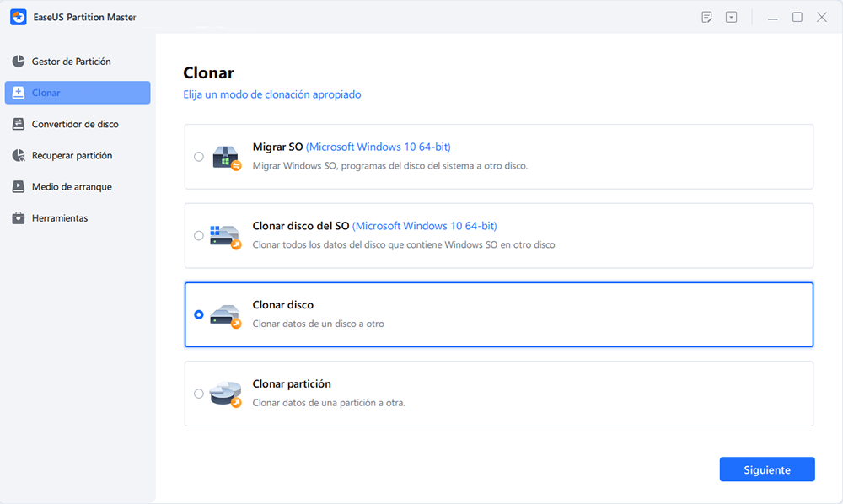Close the EaseUS Partition Master window
The image size is (843, 504).
pos(822,17)
